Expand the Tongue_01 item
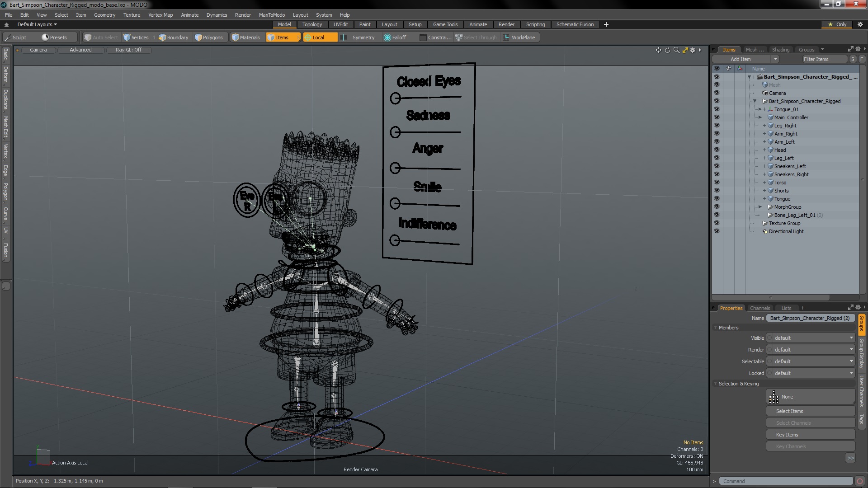868x488 pixels. 760,109
